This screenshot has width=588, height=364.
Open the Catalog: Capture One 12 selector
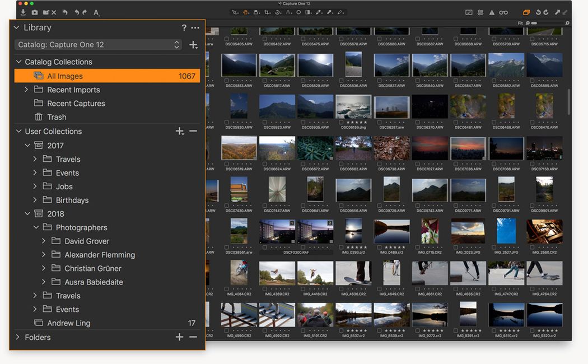coord(97,44)
